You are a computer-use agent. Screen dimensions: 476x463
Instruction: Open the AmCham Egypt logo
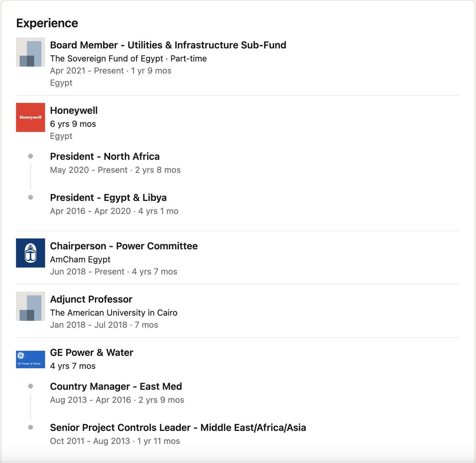click(31, 253)
